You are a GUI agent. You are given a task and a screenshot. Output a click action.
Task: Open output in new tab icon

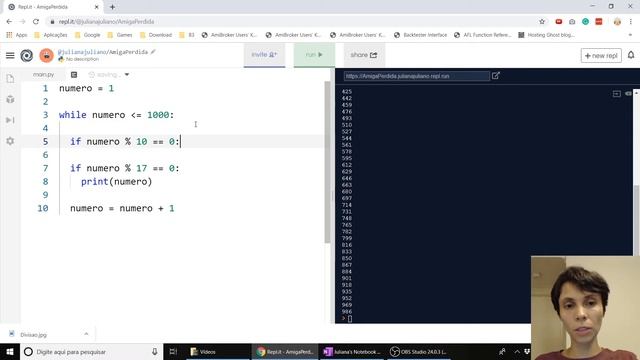pos(496,76)
